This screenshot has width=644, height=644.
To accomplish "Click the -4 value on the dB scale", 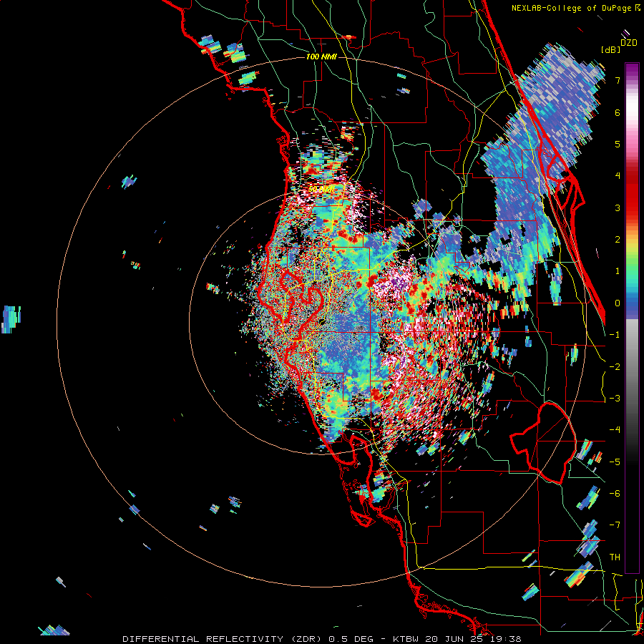I will (x=615, y=430).
